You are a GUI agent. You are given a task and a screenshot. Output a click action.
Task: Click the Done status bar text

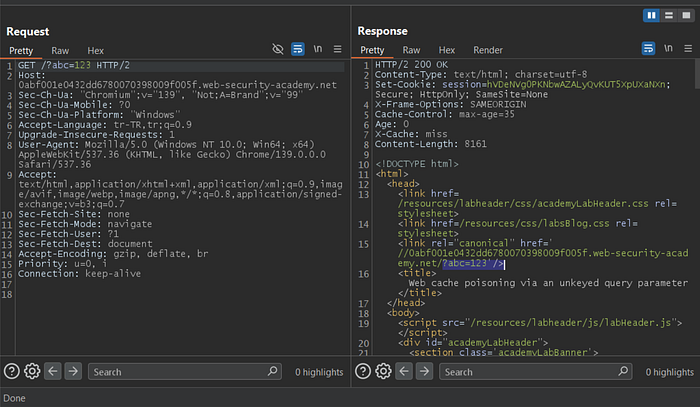pyautogui.click(x=14, y=398)
